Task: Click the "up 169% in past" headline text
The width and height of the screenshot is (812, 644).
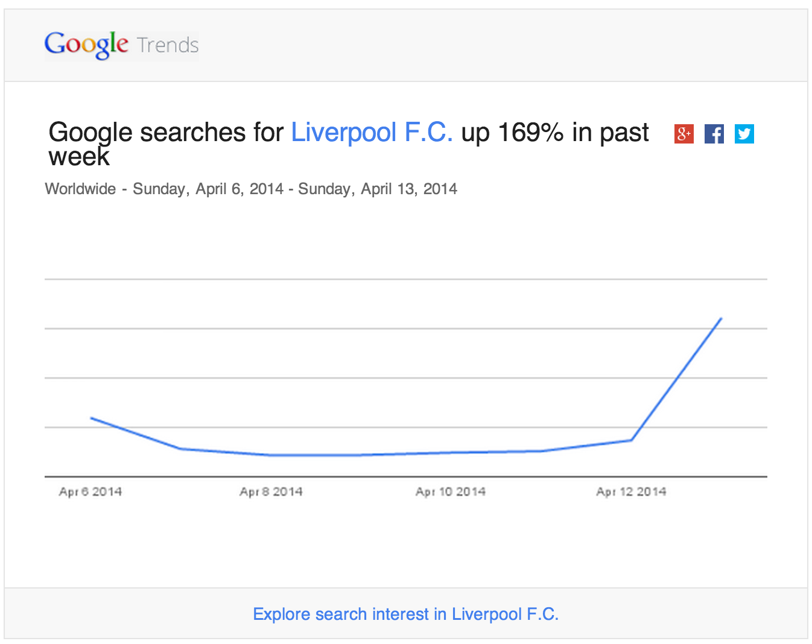Action: pos(555,133)
